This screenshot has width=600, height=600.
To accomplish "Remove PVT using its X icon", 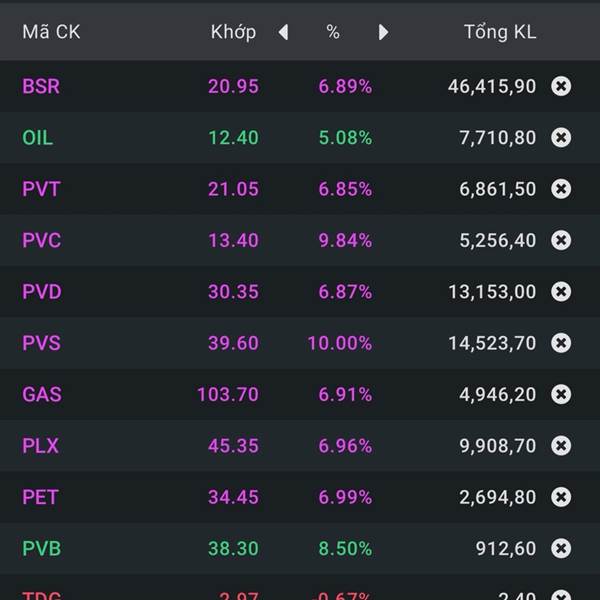I will (561, 189).
